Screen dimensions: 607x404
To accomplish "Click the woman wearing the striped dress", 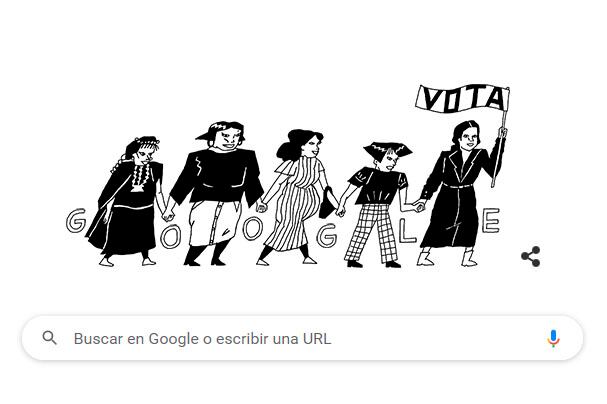I will 296,197.
